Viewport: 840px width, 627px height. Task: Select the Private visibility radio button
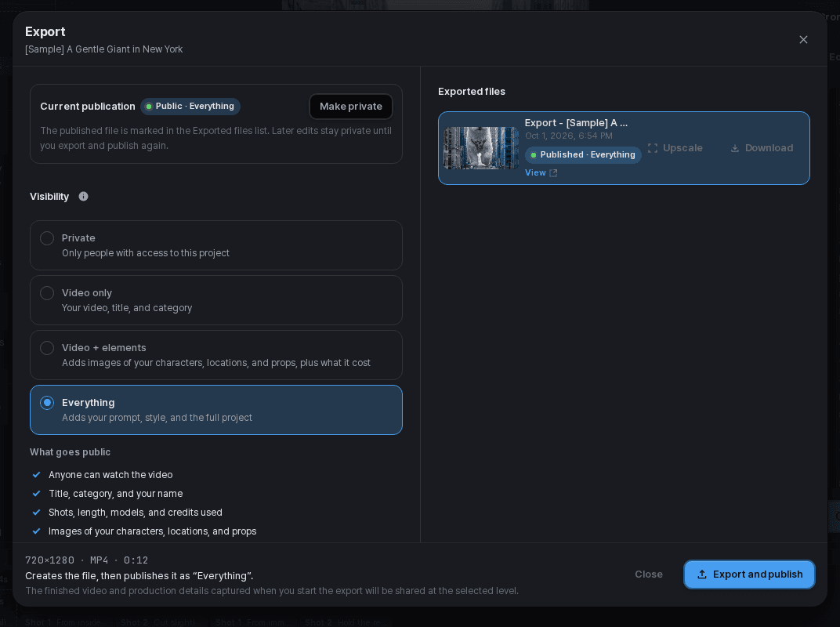[47, 238]
